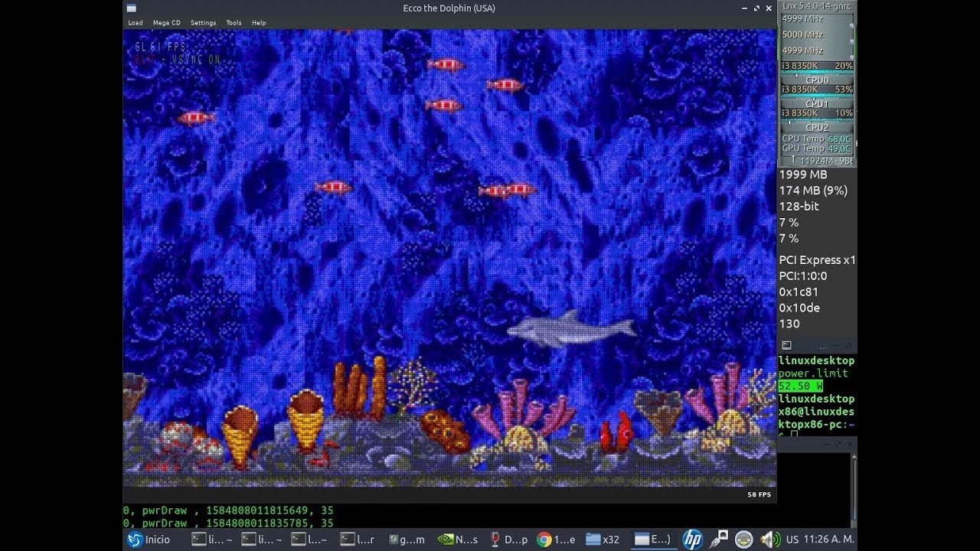Click the '1999 MB' value in side panel
The height and width of the screenshot is (551, 980).
coord(803,174)
